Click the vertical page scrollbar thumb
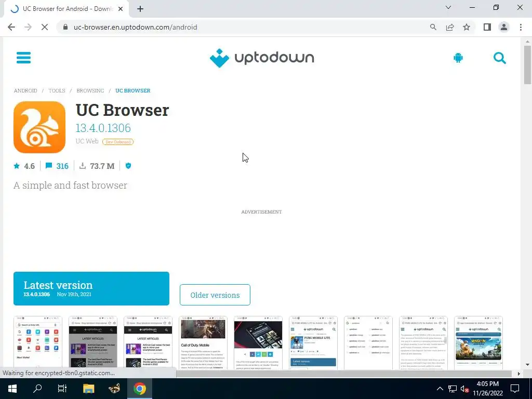The height and width of the screenshot is (399, 532). point(527,64)
